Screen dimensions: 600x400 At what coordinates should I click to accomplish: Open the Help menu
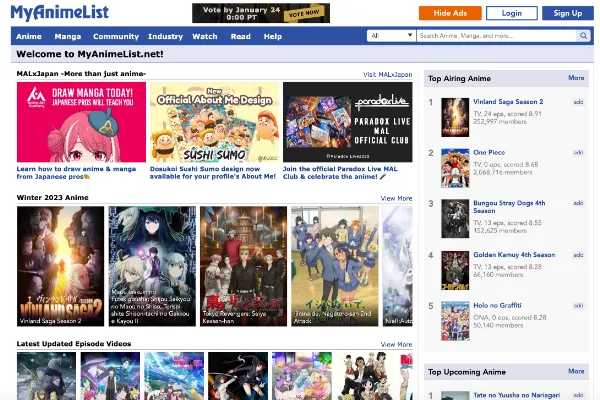click(x=272, y=36)
